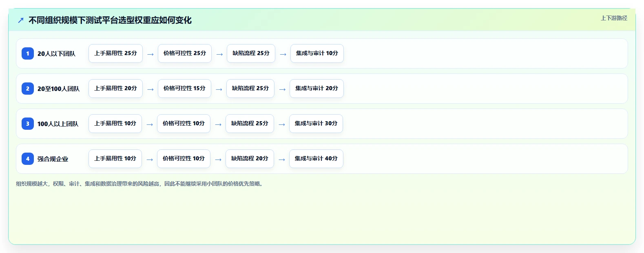Click 价格可控性 10分 in 100人以上团队 row

184,124
